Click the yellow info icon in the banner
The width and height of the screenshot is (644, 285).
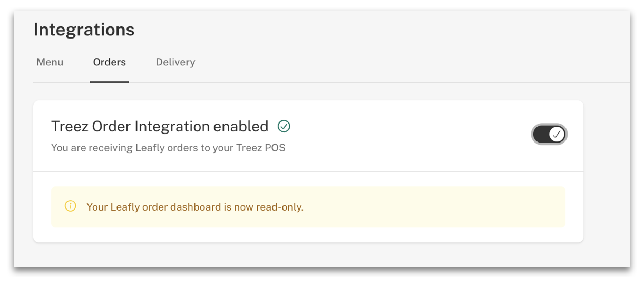point(70,206)
